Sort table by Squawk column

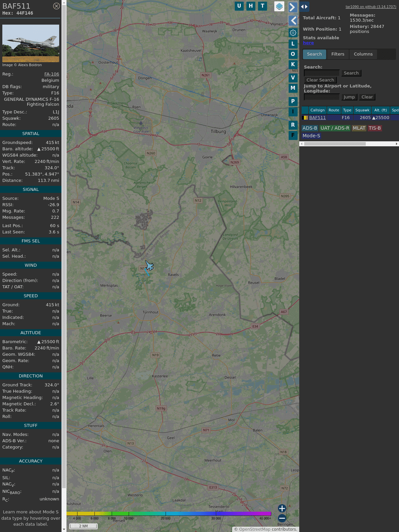coord(362,110)
